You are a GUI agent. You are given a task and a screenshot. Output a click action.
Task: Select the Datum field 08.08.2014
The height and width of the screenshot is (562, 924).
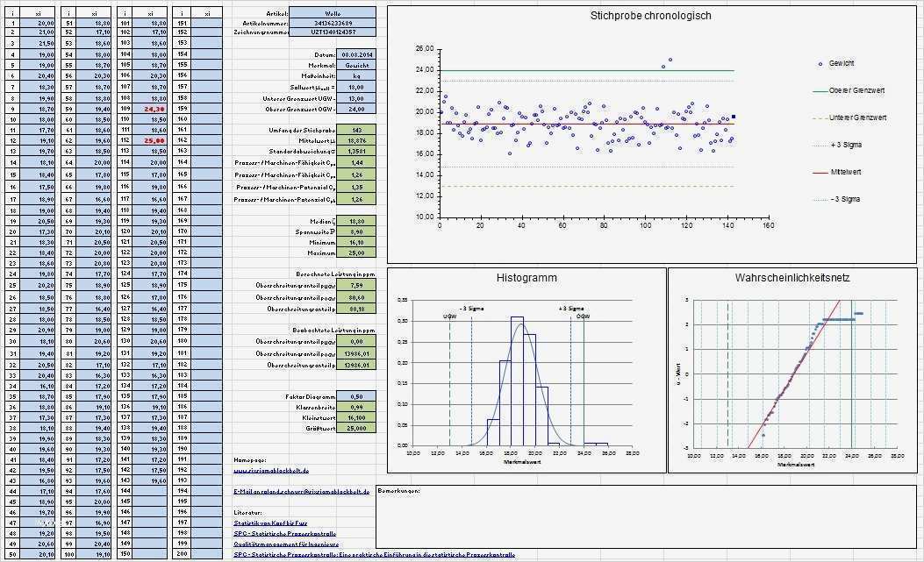tap(356, 54)
